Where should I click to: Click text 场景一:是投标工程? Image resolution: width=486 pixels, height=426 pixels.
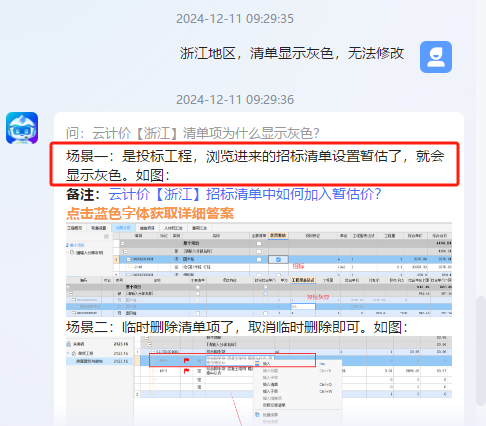129,156
